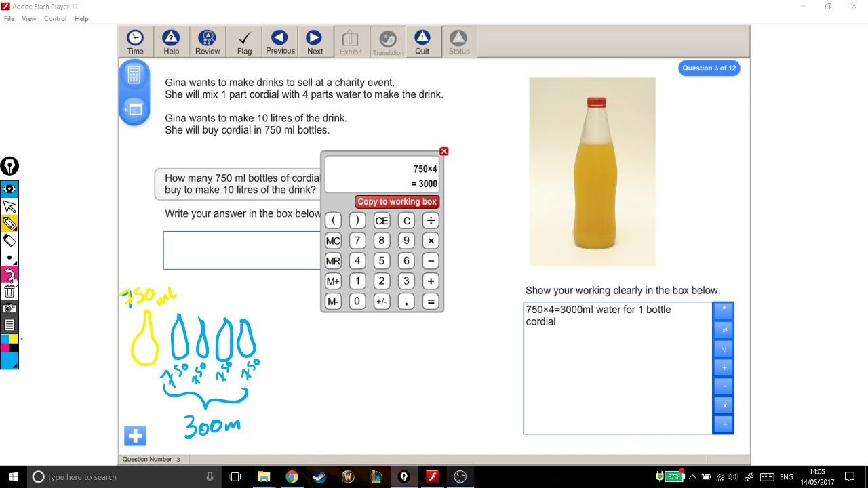The height and width of the screenshot is (488, 868).
Task: Click Copy to working box button
Action: tap(397, 201)
